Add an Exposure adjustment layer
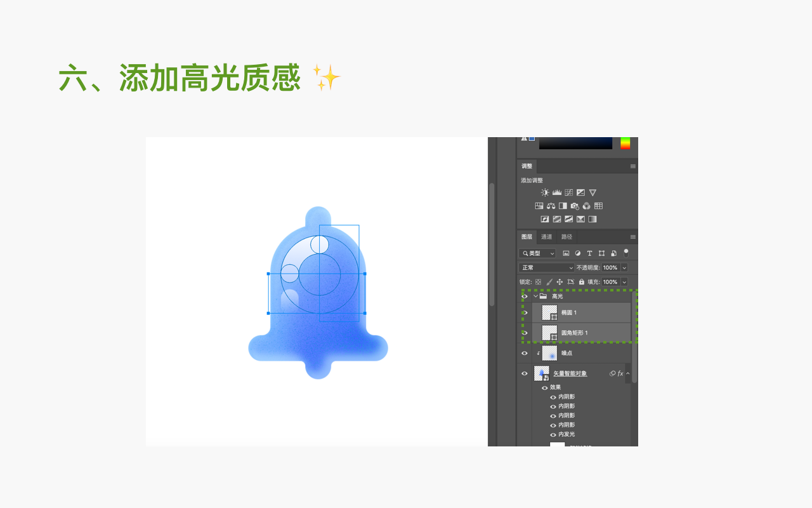This screenshot has width=812, height=508. [x=580, y=192]
